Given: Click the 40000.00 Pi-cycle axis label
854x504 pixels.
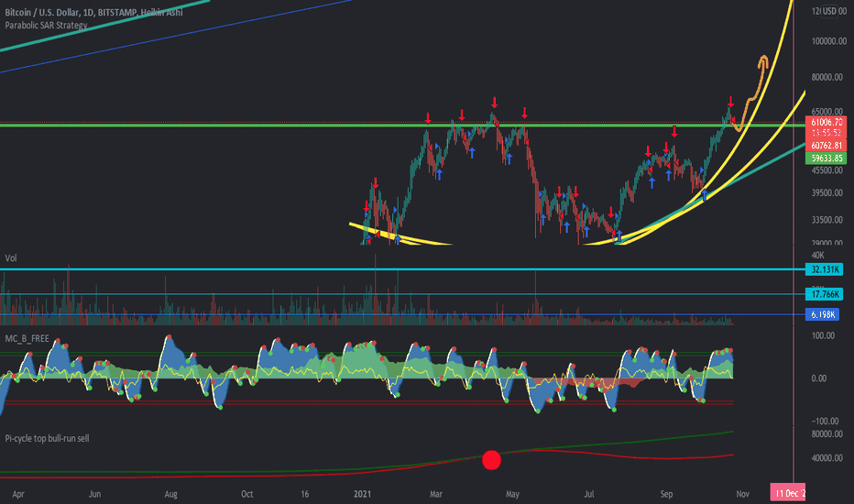Looking at the screenshot, I should coord(827,458).
